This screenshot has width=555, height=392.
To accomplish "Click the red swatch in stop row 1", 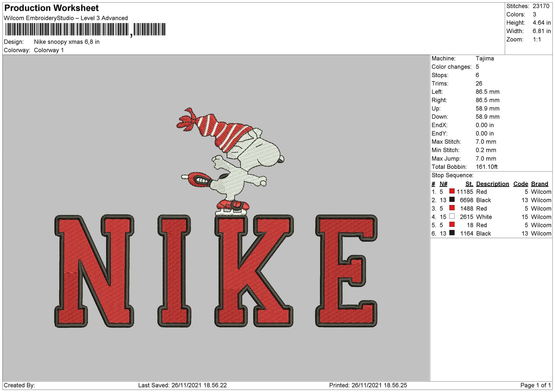I will pos(452,191).
